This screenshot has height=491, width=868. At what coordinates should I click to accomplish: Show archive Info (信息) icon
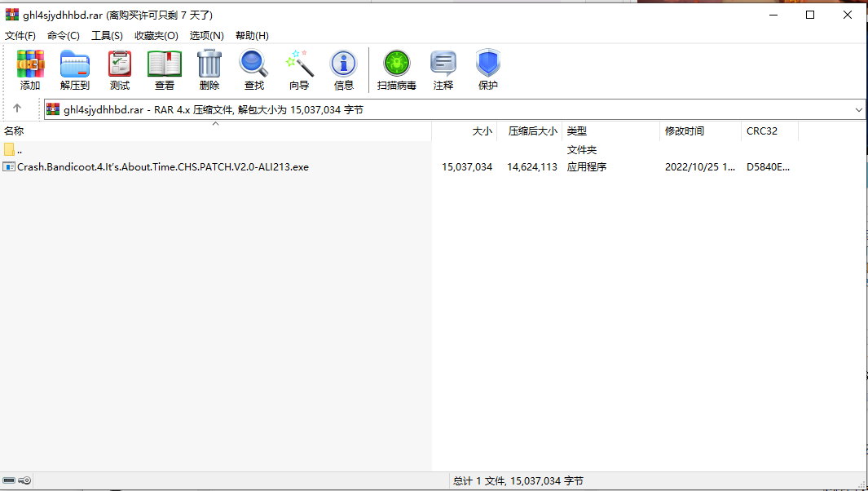click(344, 70)
